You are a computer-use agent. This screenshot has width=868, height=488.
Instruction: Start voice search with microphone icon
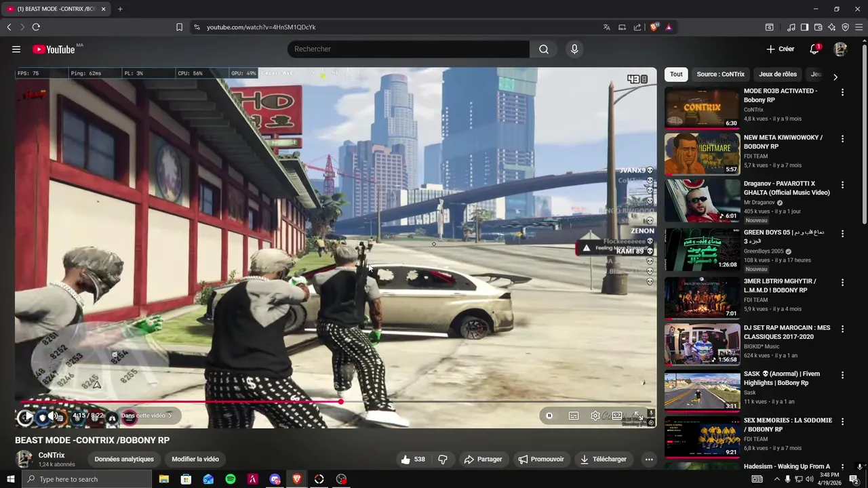[574, 49]
